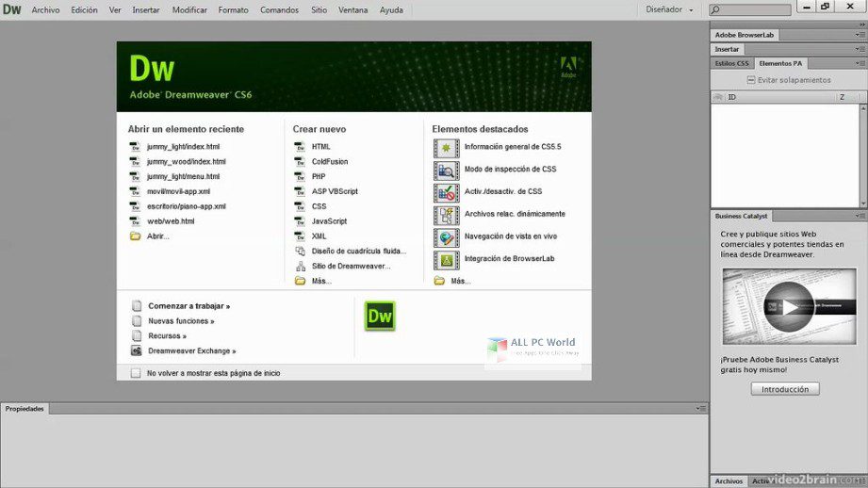Open the Elementos PA panel options menu
This screenshot has height=488, width=868.
click(860, 64)
